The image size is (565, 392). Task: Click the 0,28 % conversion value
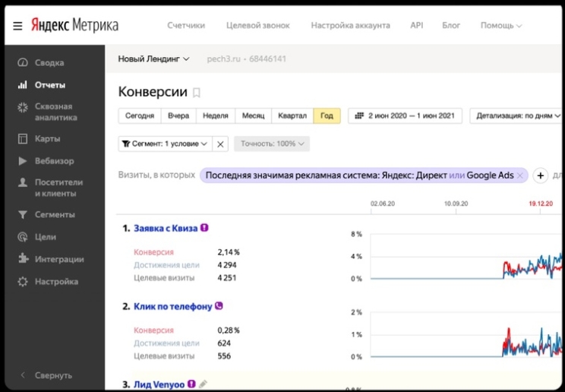click(x=229, y=330)
